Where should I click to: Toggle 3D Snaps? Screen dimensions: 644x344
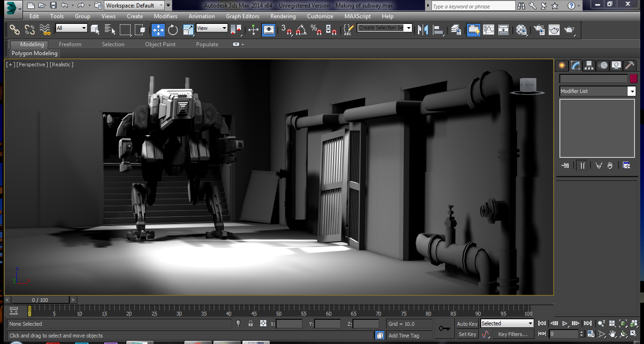(x=286, y=30)
